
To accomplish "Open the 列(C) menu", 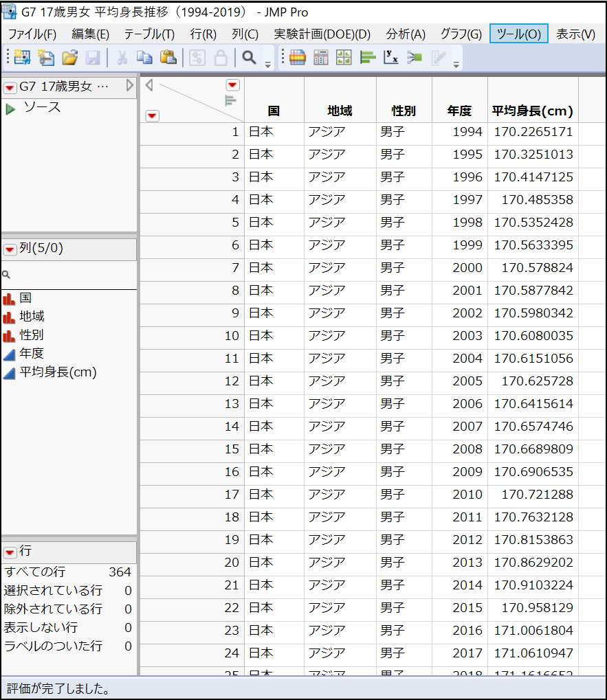I will (245, 34).
